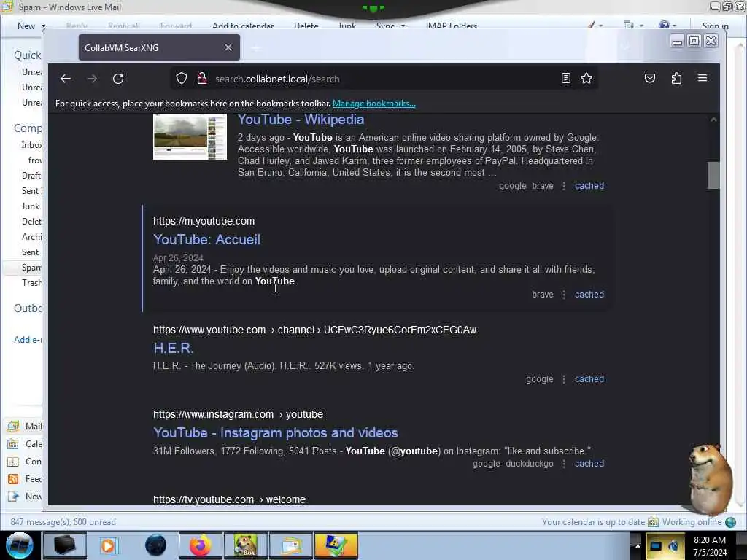Image resolution: width=747 pixels, height=560 pixels.
Task: Switch to Contacts view icon in Live Mail
Action: 13,462
